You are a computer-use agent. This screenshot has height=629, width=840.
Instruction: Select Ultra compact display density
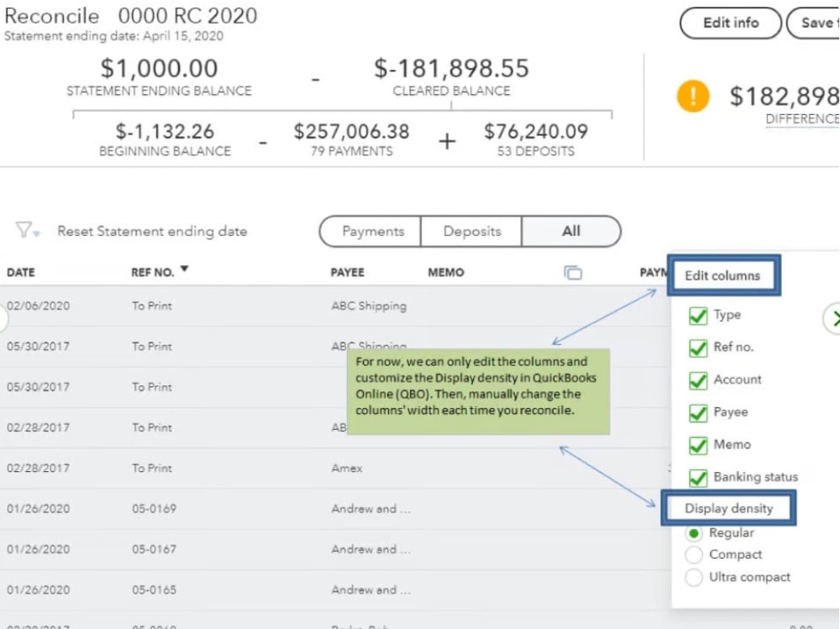pos(694,578)
